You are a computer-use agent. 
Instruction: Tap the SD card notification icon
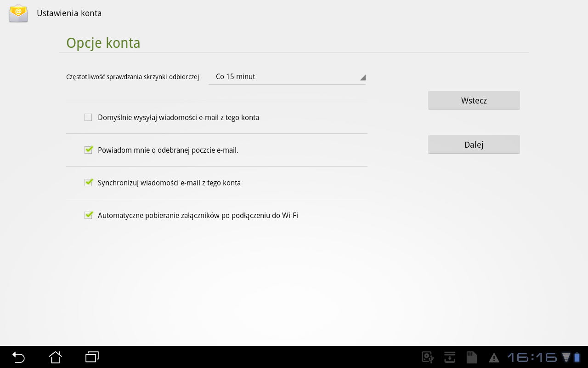[x=472, y=357]
